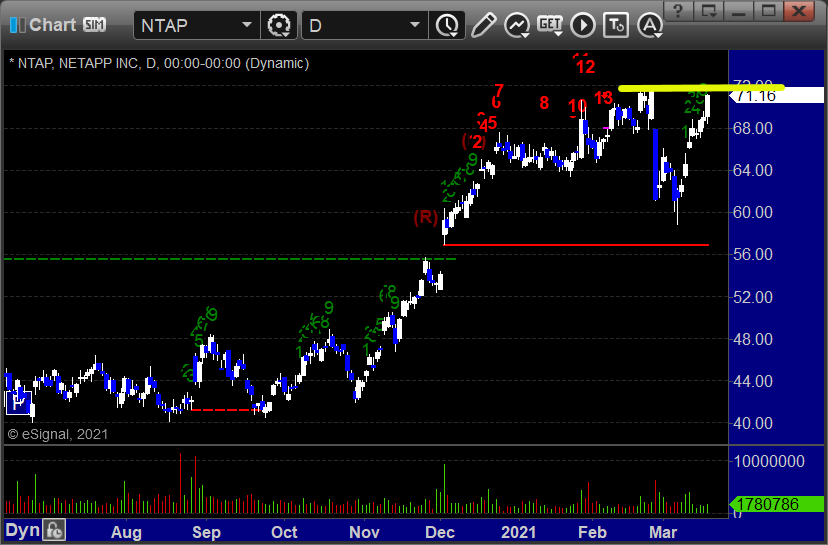Click the Dyn label at bottom left

click(22, 530)
